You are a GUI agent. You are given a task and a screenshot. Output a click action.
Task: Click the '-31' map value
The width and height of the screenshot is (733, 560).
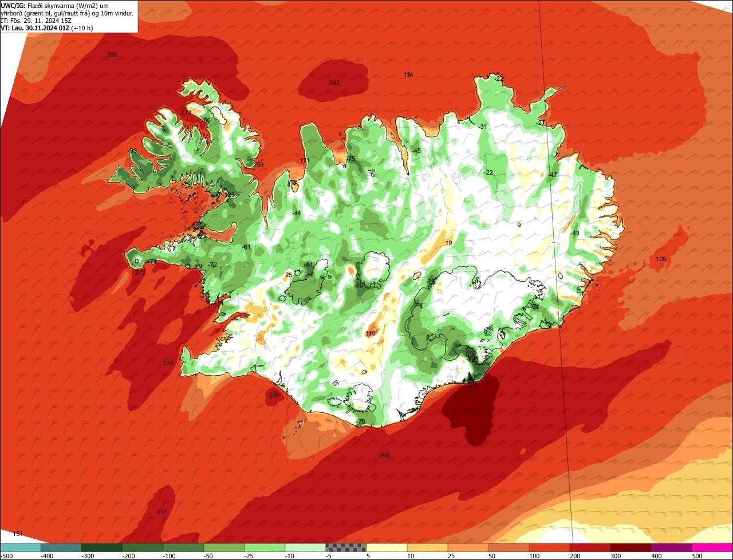(482, 127)
